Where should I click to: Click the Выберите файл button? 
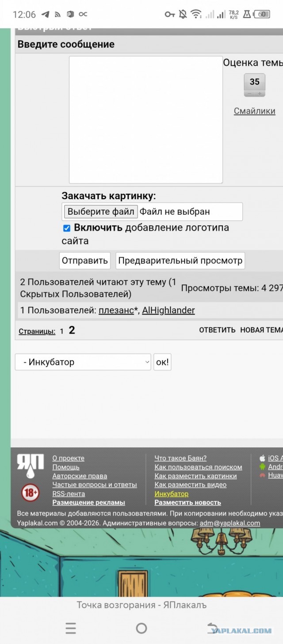101,212
